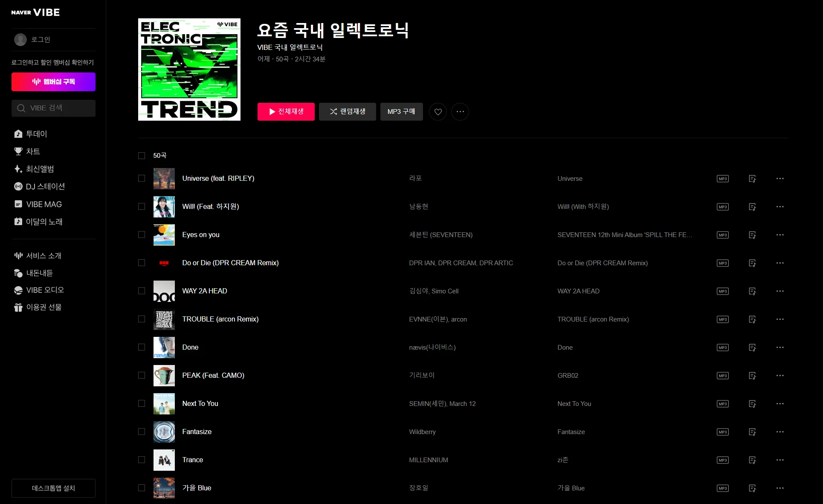The height and width of the screenshot is (504, 823).
Task: Toggle the select-all checkbox next to 50곡
Action: pos(142,156)
